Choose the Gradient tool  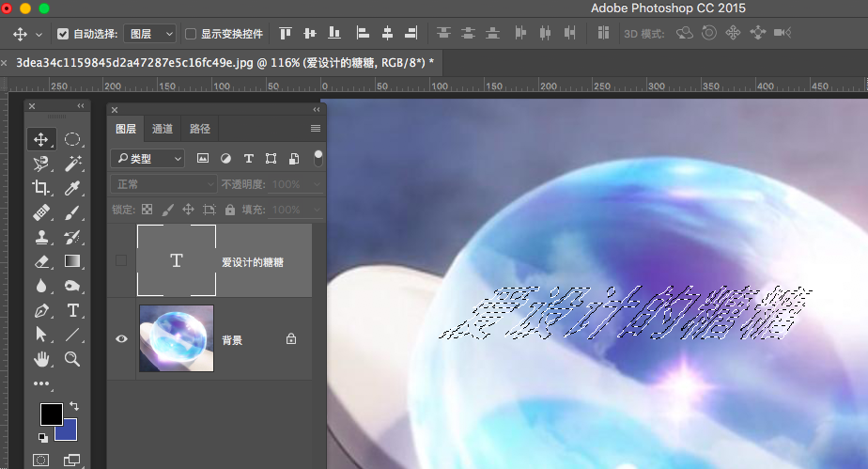pyautogui.click(x=72, y=261)
